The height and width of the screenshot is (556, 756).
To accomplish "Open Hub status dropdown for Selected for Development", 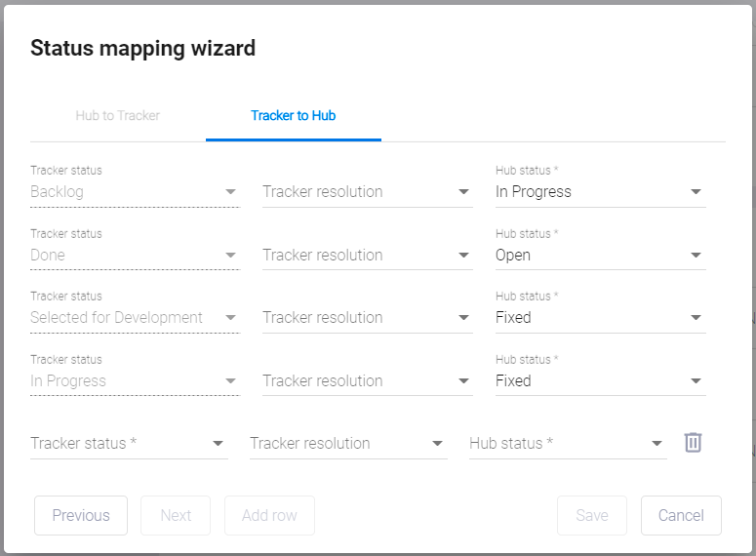I will [x=599, y=318].
